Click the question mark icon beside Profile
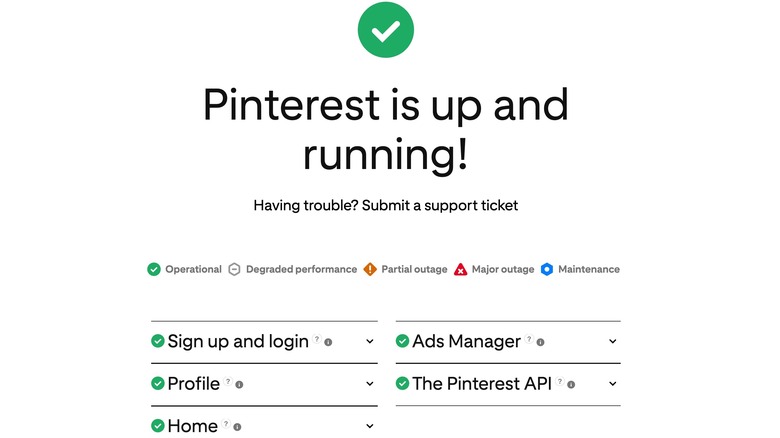This screenshot has height=438, width=780. [x=228, y=383]
